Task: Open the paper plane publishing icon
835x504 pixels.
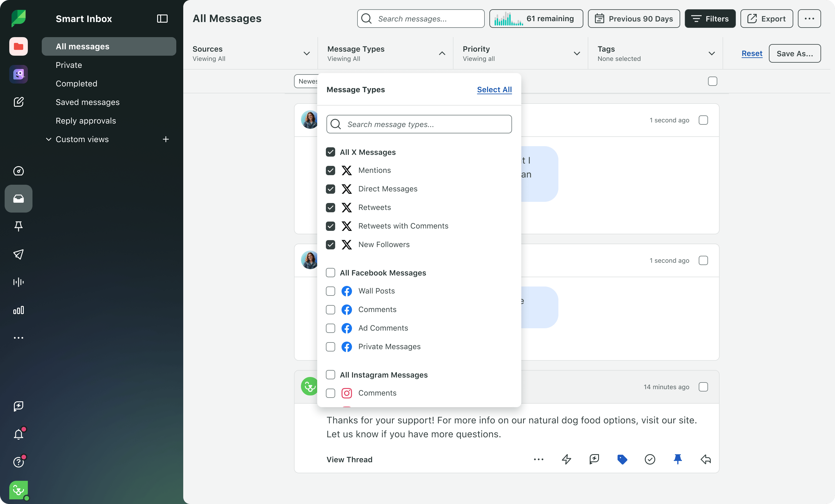Action: pos(18,254)
